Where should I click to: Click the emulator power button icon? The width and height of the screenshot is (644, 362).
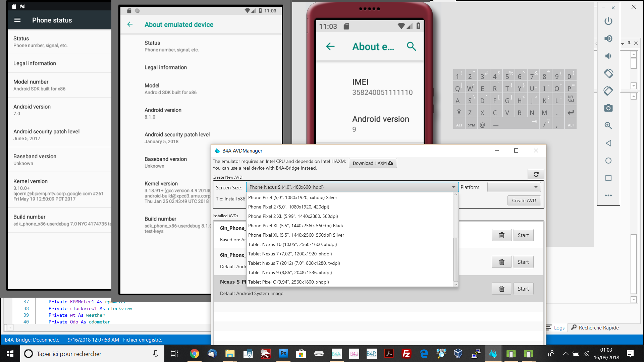pos(608,21)
